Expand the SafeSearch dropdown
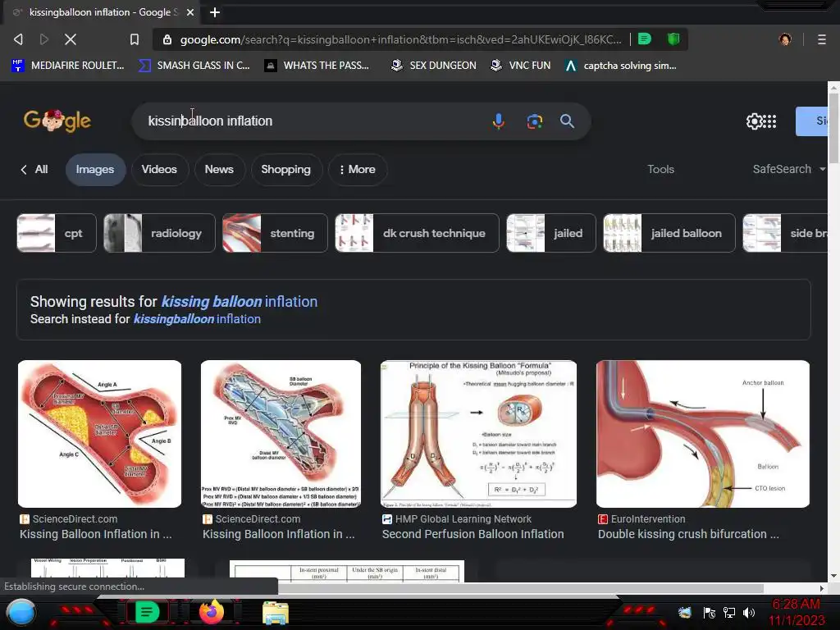 click(788, 169)
